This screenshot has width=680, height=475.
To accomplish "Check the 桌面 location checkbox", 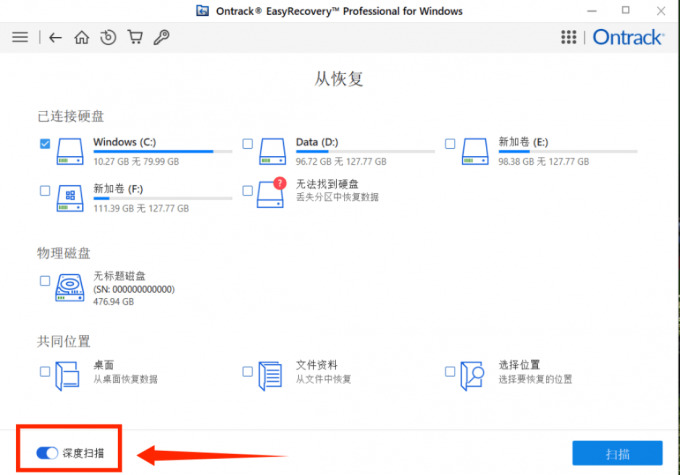I will (45, 371).
